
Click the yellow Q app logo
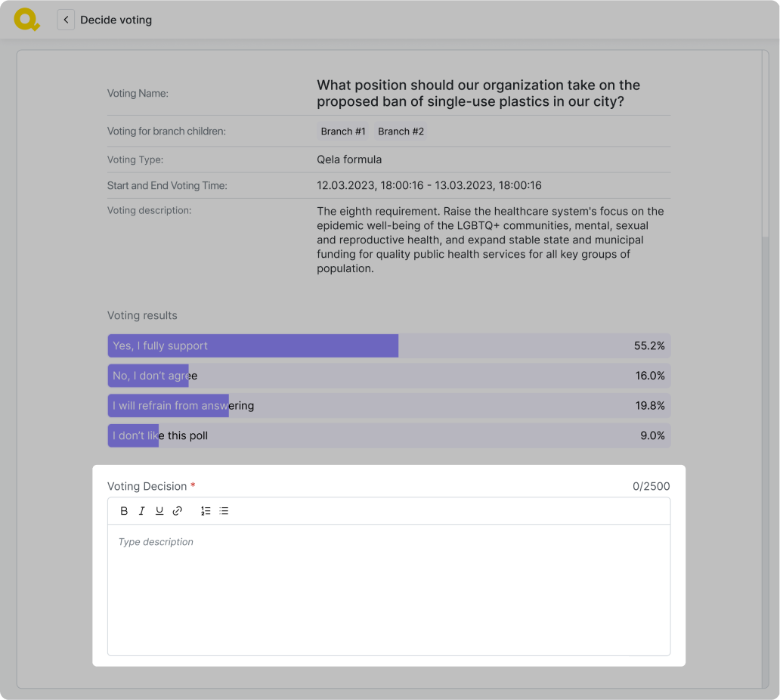tap(26, 20)
